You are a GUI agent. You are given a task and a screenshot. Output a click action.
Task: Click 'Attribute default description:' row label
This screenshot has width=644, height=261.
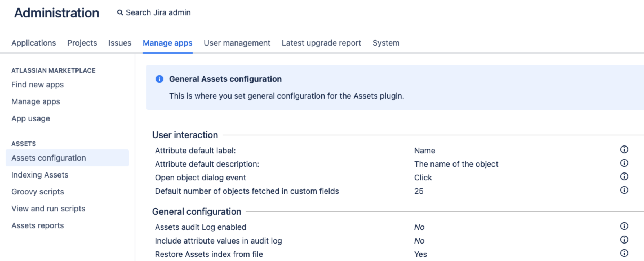pos(207,164)
